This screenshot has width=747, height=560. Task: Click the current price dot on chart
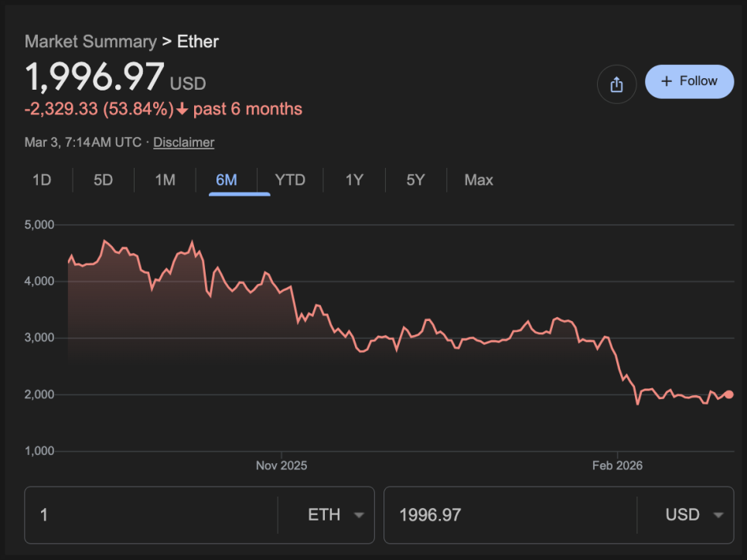(728, 394)
